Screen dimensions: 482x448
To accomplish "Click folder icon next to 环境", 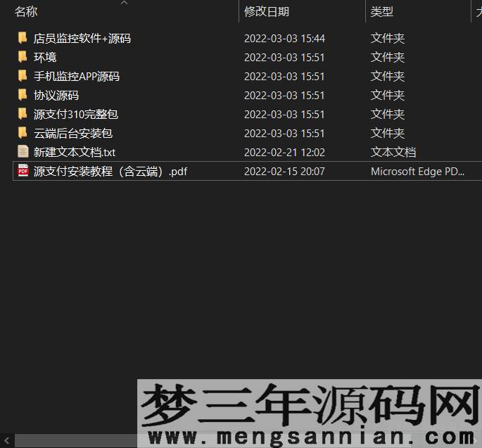I will tap(23, 57).
